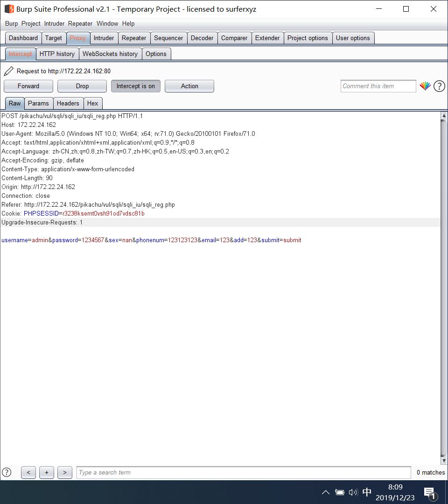Open the colorful highlight picker icon
The image size is (448, 504).
(425, 86)
